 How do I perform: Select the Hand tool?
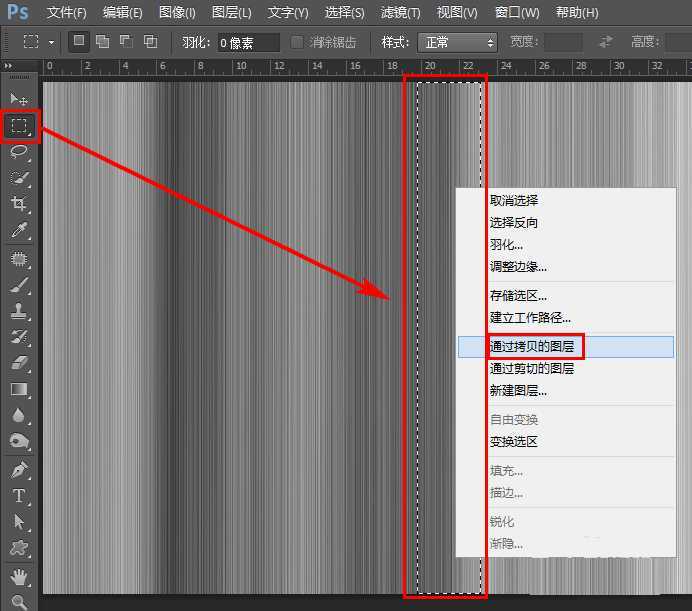19,577
